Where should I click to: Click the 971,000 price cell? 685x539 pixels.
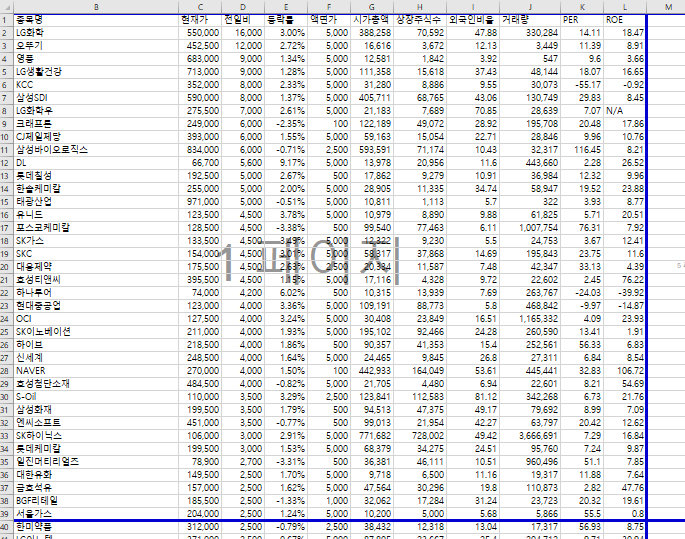pos(200,202)
